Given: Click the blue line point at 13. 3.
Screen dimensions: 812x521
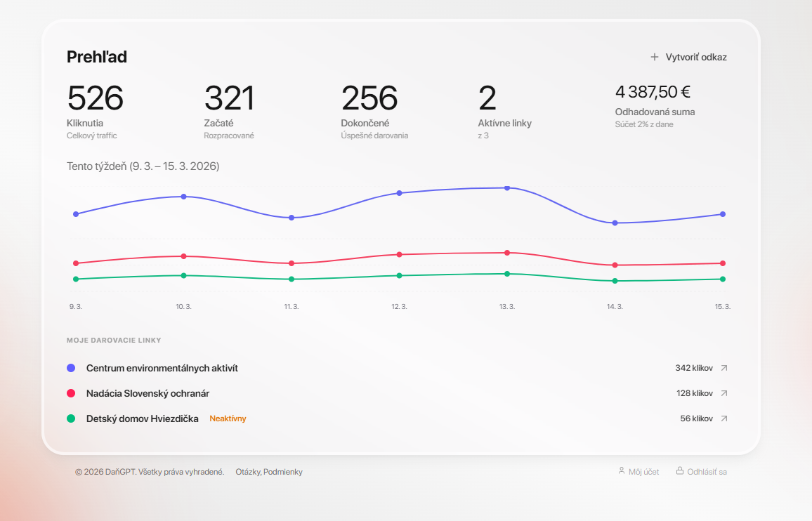Looking at the screenshot, I should (507, 188).
